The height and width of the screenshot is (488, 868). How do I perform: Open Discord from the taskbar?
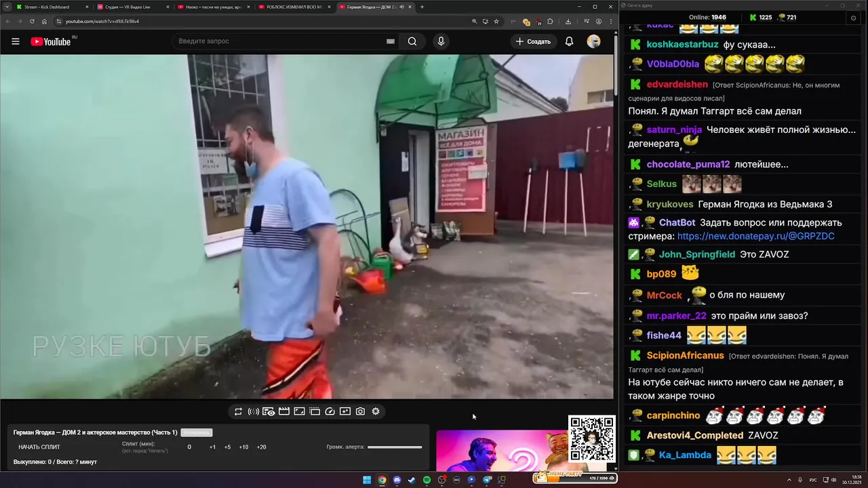(397, 480)
